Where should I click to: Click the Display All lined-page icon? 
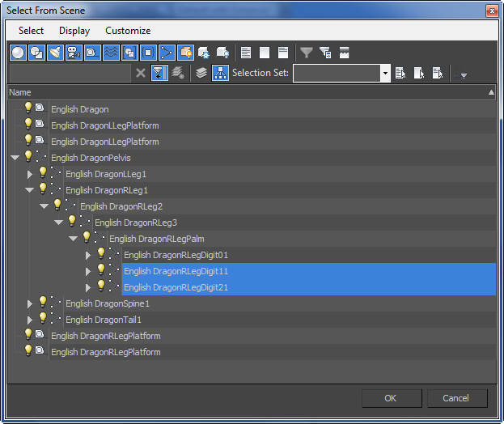[x=246, y=53]
